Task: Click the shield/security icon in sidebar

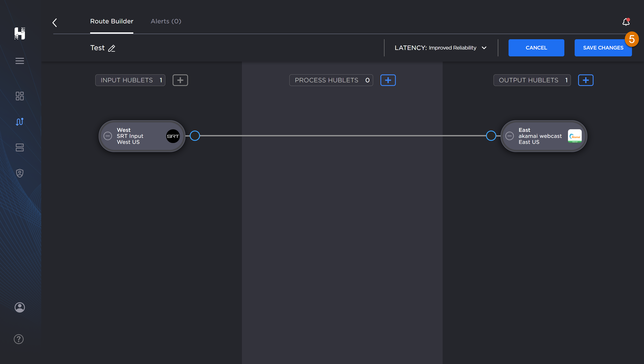Action: (x=20, y=173)
